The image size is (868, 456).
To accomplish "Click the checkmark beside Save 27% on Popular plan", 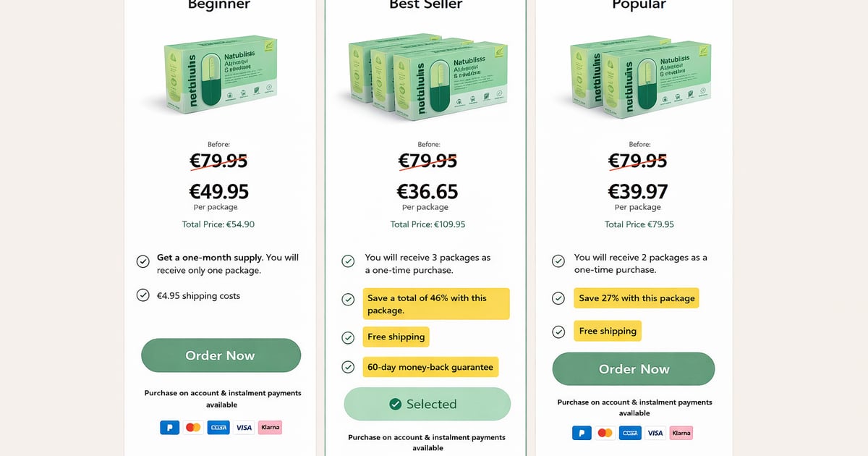I will click(x=558, y=297).
